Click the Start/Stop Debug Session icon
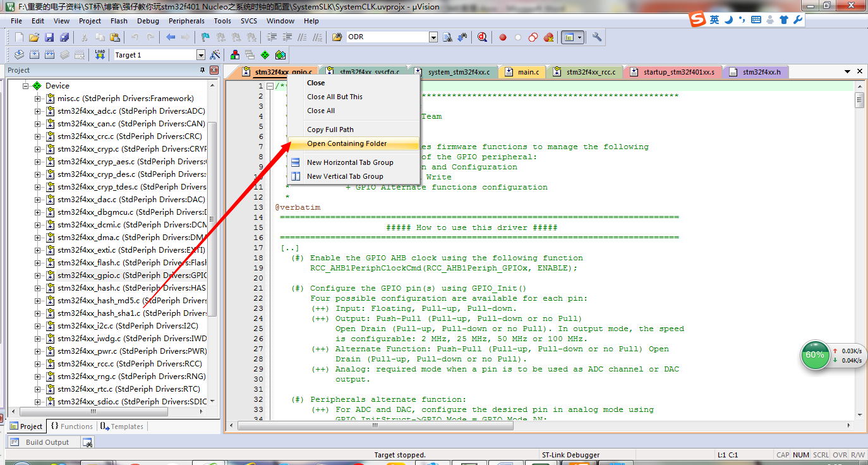The height and width of the screenshot is (465, 868). tap(483, 37)
